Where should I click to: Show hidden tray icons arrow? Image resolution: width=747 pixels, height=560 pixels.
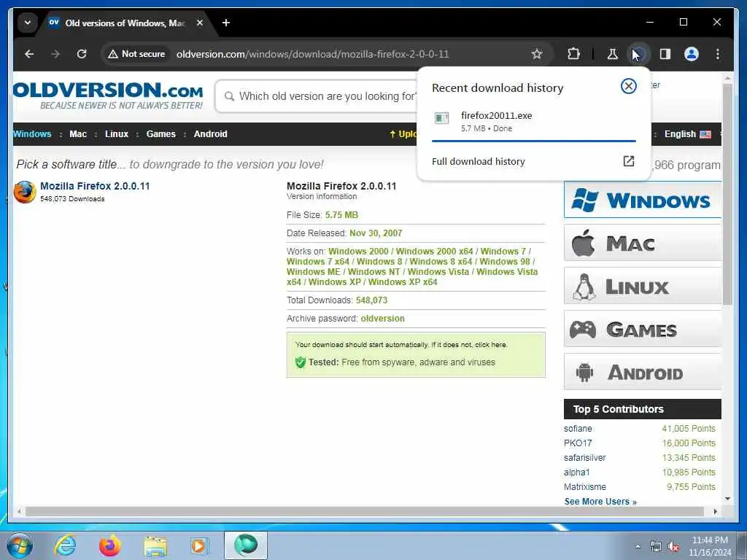[638, 546]
